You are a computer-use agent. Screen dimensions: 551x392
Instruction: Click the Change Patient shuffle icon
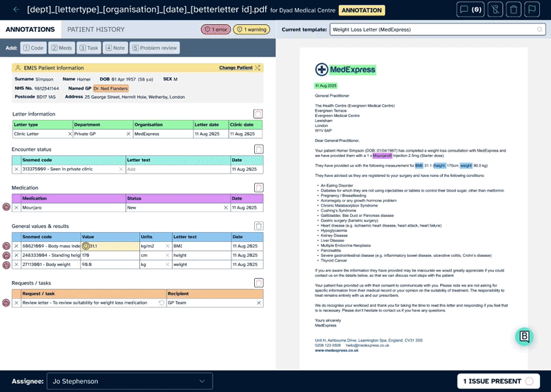point(258,68)
